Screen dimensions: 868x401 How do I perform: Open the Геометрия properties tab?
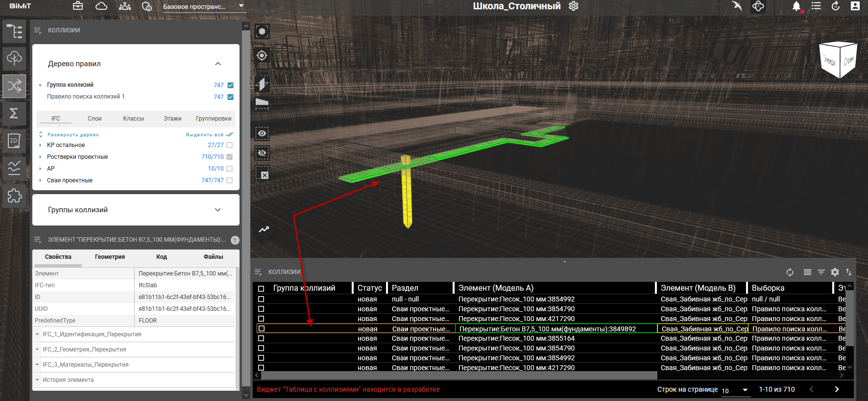pos(110,257)
